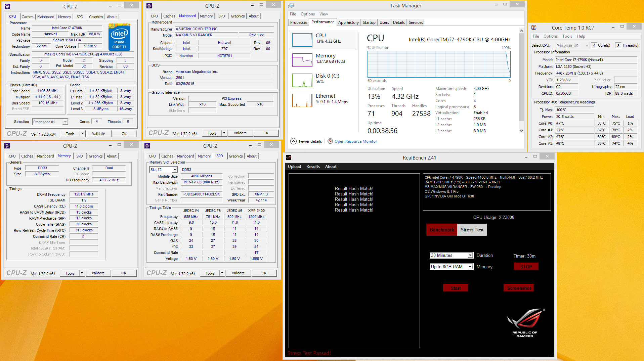This screenshot has width=644, height=361.
Task: Click Validate in the top-left CPU-Z window
Action: tap(98, 134)
